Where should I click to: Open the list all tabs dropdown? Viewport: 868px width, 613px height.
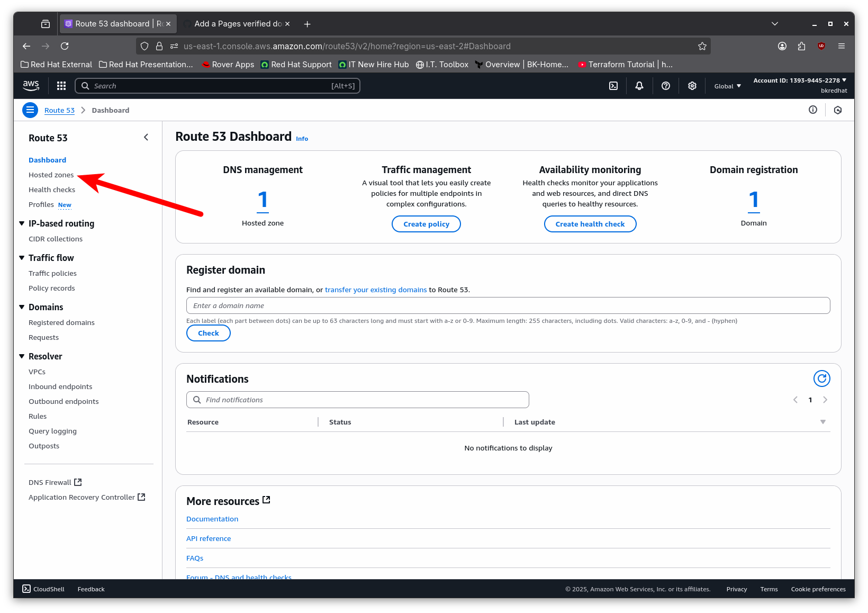(x=775, y=24)
